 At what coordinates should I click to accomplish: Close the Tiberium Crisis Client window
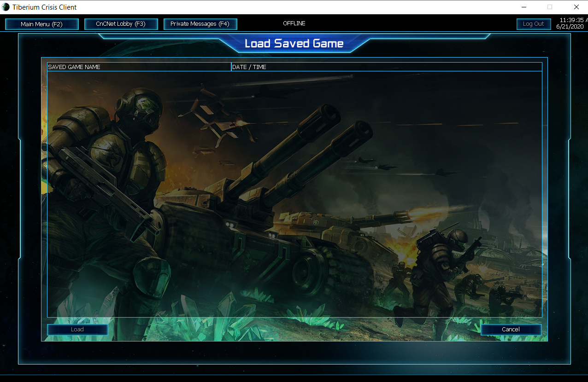(x=576, y=7)
